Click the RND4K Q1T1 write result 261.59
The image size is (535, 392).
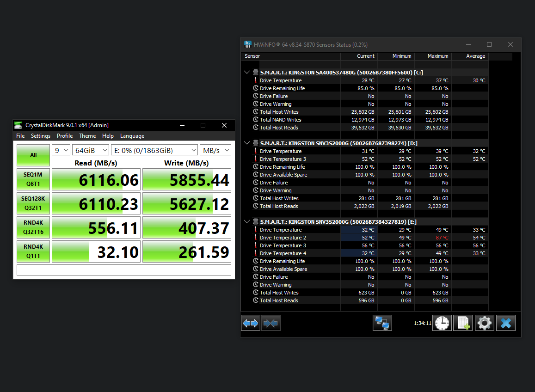(187, 251)
